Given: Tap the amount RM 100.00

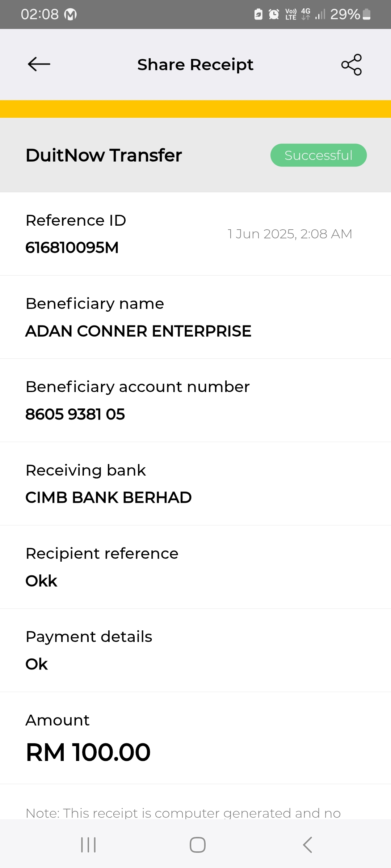Looking at the screenshot, I should pyautogui.click(x=88, y=752).
